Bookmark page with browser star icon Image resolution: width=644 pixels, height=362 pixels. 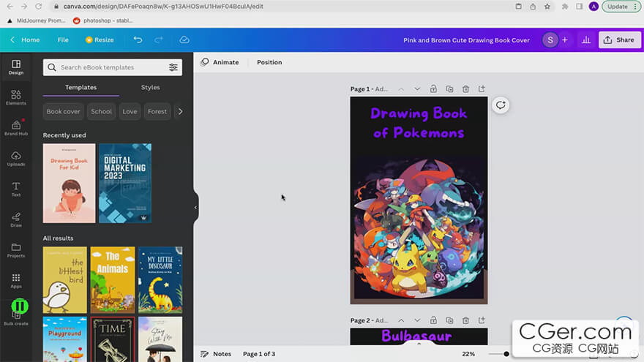tap(547, 6)
